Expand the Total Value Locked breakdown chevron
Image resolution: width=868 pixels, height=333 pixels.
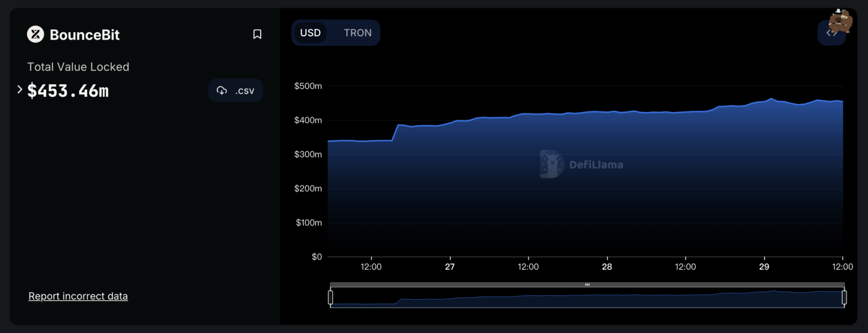[x=20, y=89]
